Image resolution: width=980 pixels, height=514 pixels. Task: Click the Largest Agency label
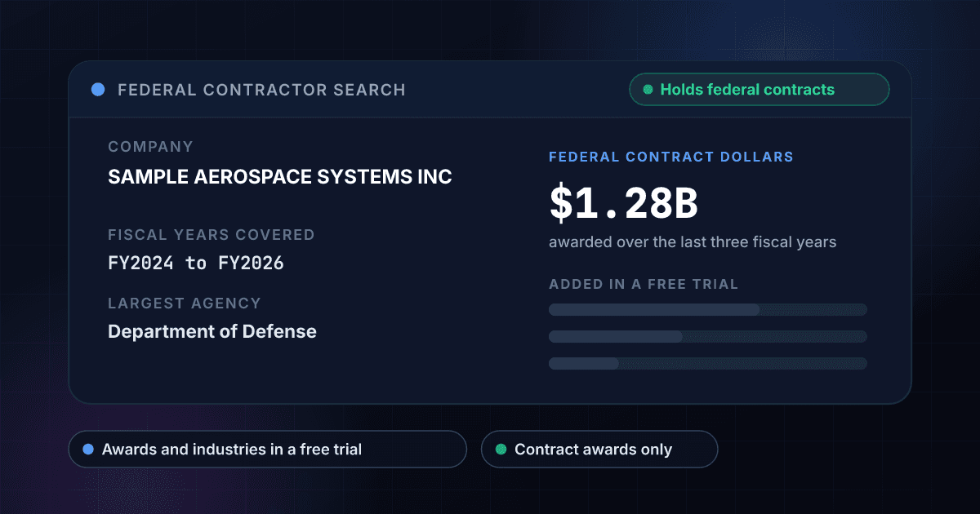tap(185, 304)
